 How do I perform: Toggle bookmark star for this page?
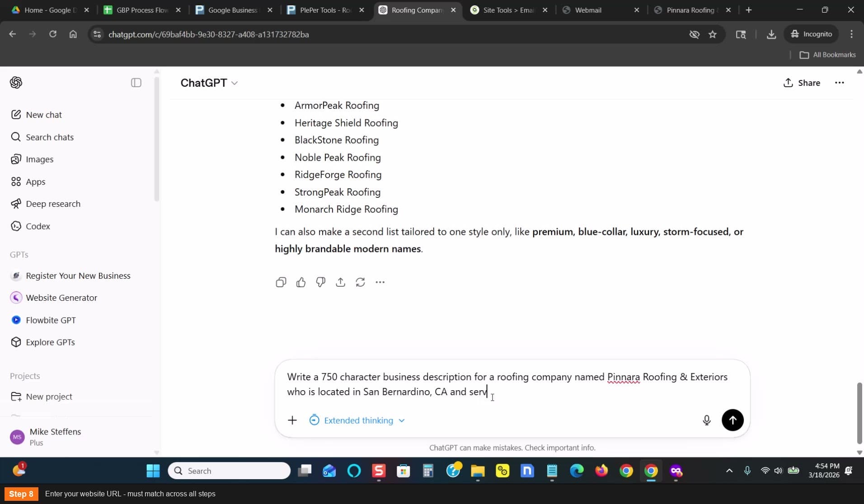coord(713,34)
